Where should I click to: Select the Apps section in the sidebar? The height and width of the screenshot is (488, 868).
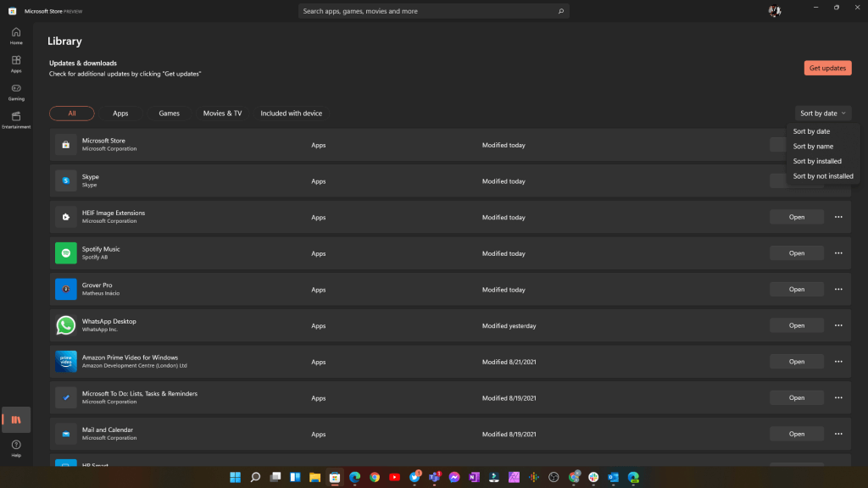pos(15,64)
